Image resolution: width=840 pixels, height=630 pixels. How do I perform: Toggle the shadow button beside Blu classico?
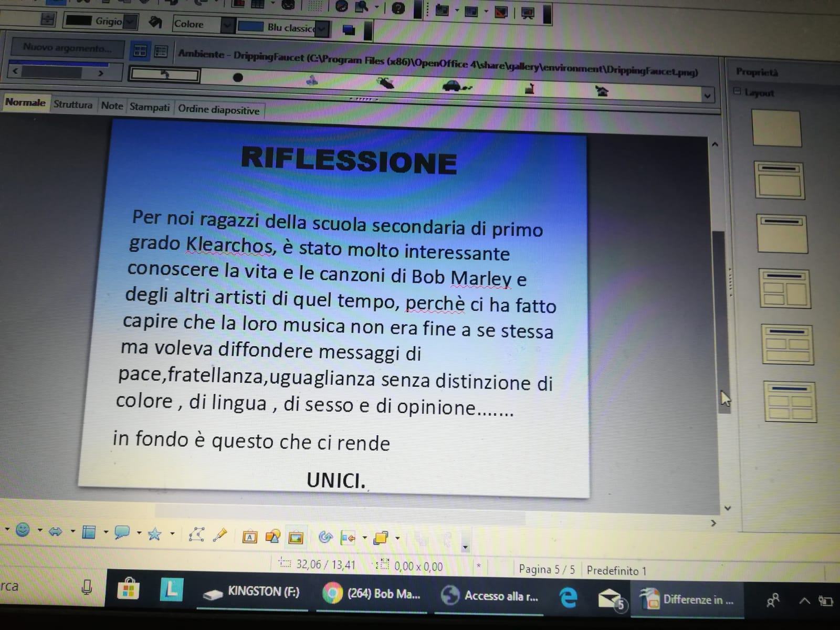(x=349, y=29)
